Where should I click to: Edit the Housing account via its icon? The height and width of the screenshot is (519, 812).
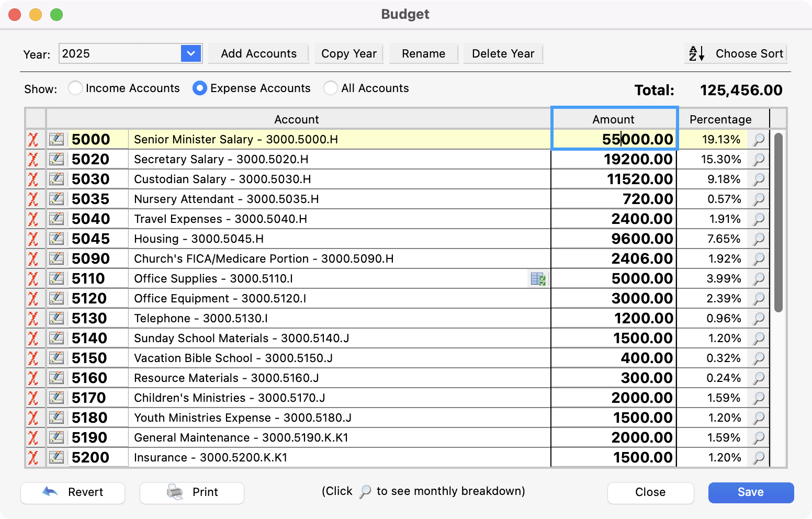click(x=57, y=239)
